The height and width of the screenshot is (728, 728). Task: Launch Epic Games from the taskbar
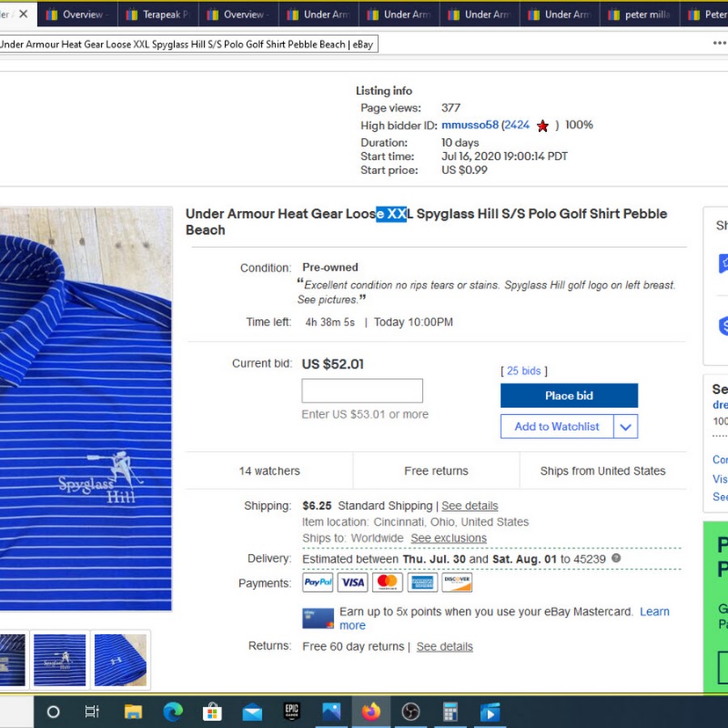291,711
